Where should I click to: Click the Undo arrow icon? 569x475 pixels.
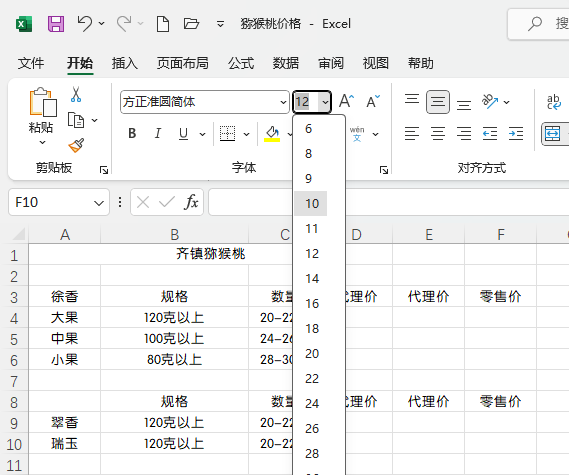[85, 24]
